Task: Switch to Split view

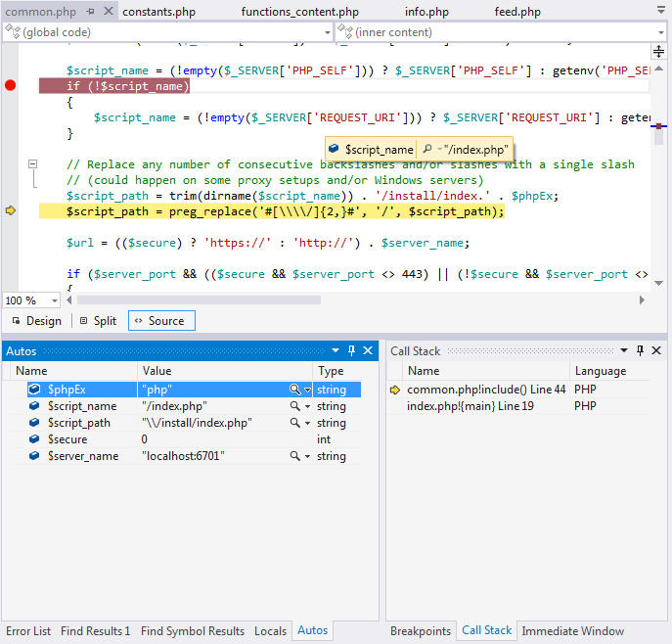Action: pos(99,321)
